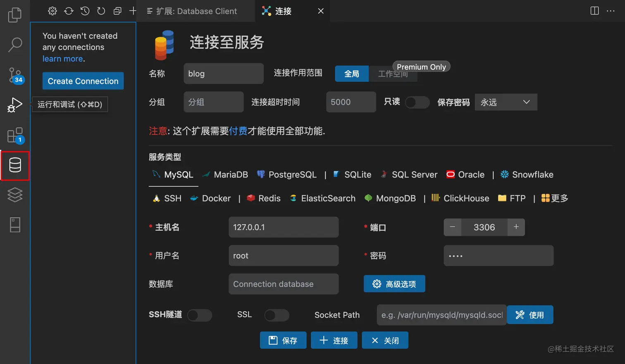
Task: Choose the Snowflake service type
Action: click(x=527, y=175)
